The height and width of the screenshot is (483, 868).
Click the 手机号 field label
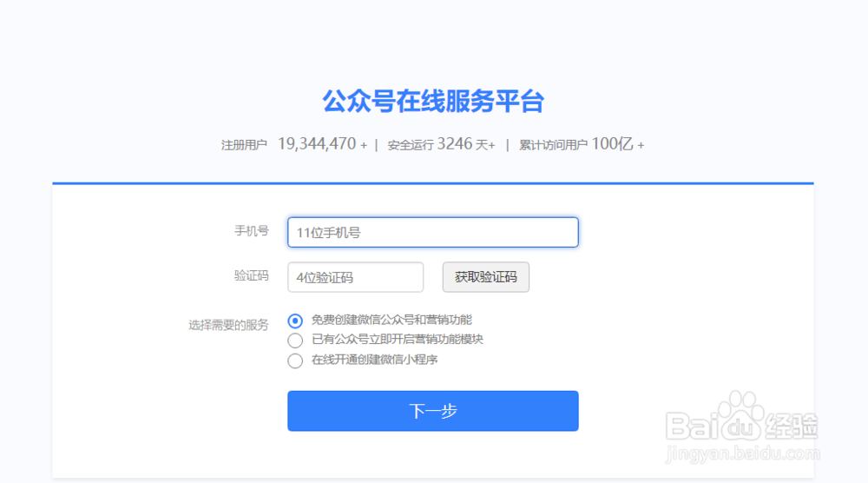pyautogui.click(x=252, y=231)
